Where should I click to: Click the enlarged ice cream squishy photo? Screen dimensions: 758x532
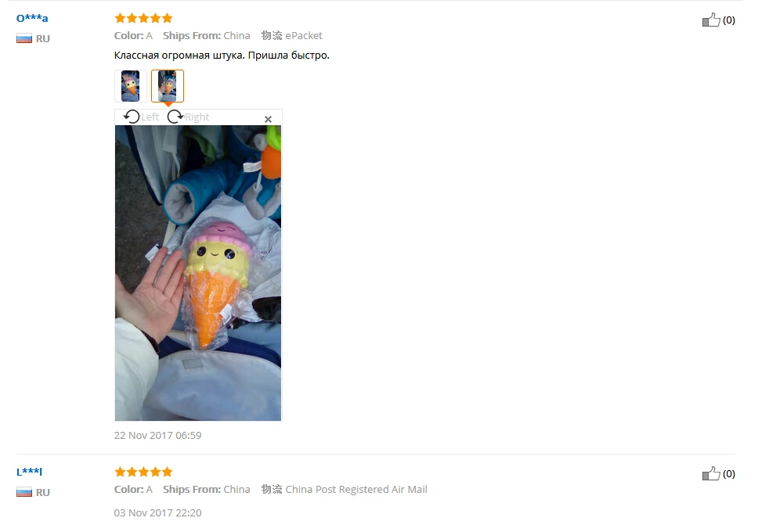197,273
